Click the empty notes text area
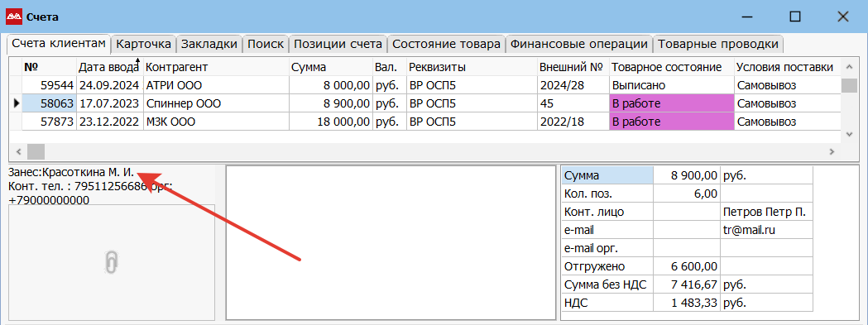Image resolution: width=868 pixels, height=325 pixels. tap(391, 242)
